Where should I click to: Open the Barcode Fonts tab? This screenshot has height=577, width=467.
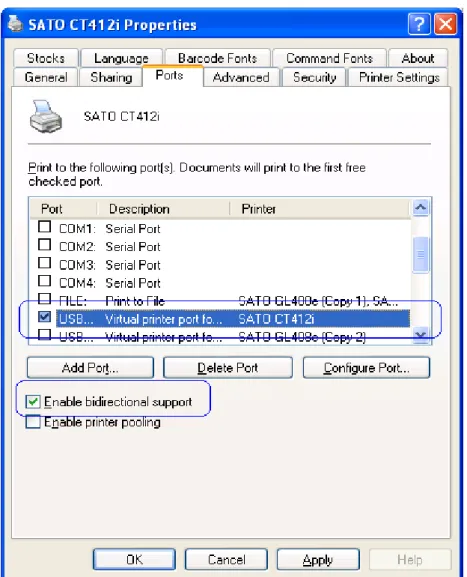point(217,58)
